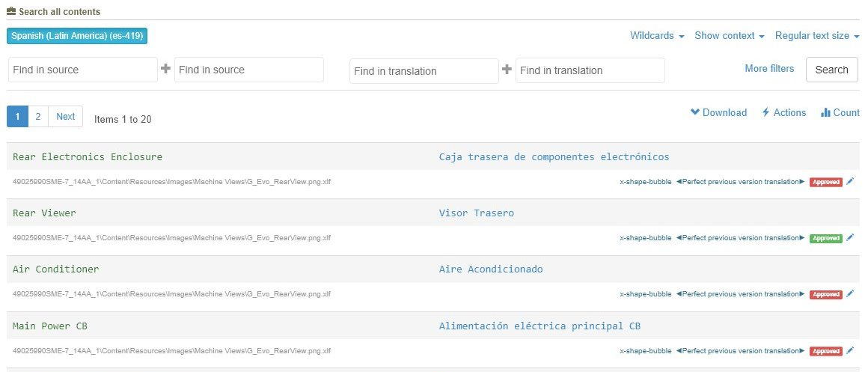Click pencil edit icon for Air Conditioner row
The width and height of the screenshot is (868, 372).
(850, 294)
